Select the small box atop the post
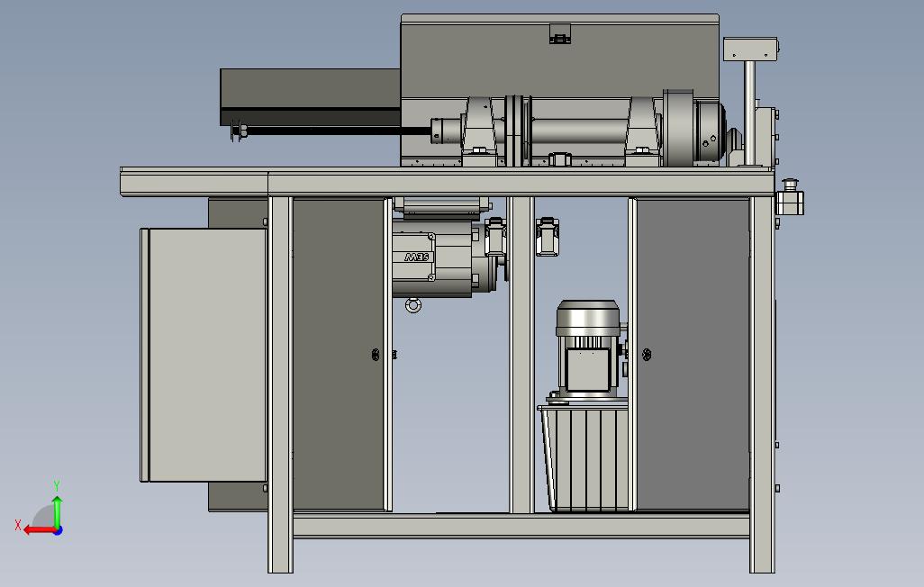This screenshot has width=924, height=587. (751, 49)
